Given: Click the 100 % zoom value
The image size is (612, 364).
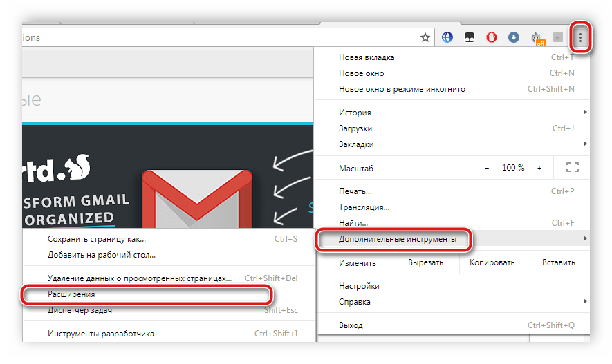Looking at the screenshot, I should click(513, 168).
